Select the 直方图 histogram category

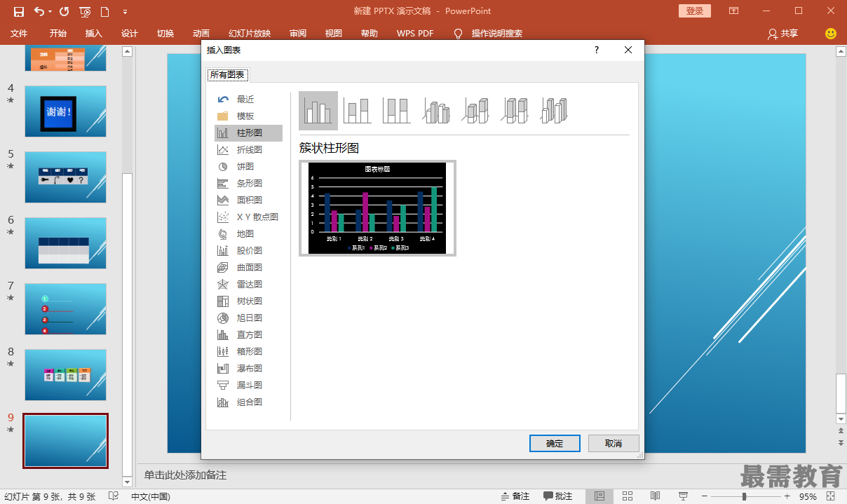click(x=248, y=335)
